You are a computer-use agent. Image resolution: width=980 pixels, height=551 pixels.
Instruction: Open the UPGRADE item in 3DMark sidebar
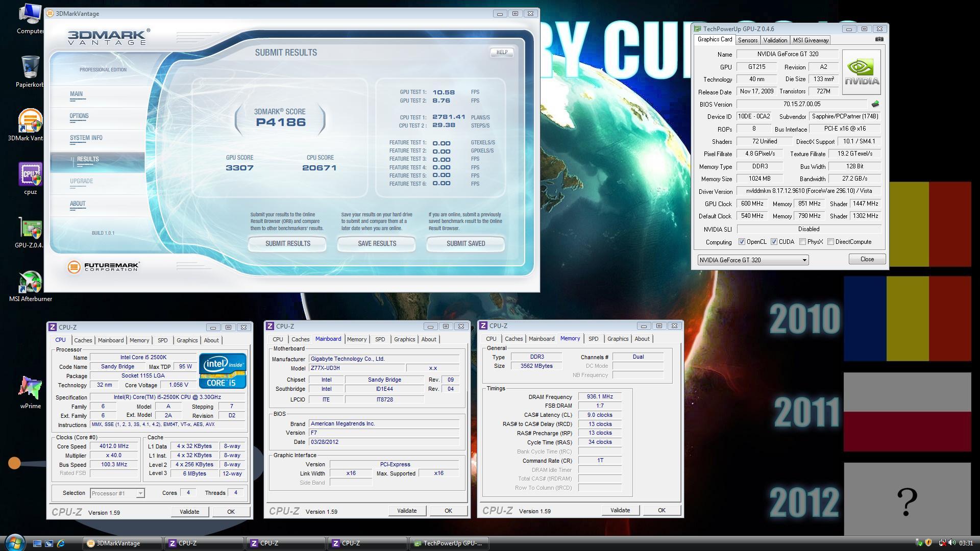coord(81,181)
